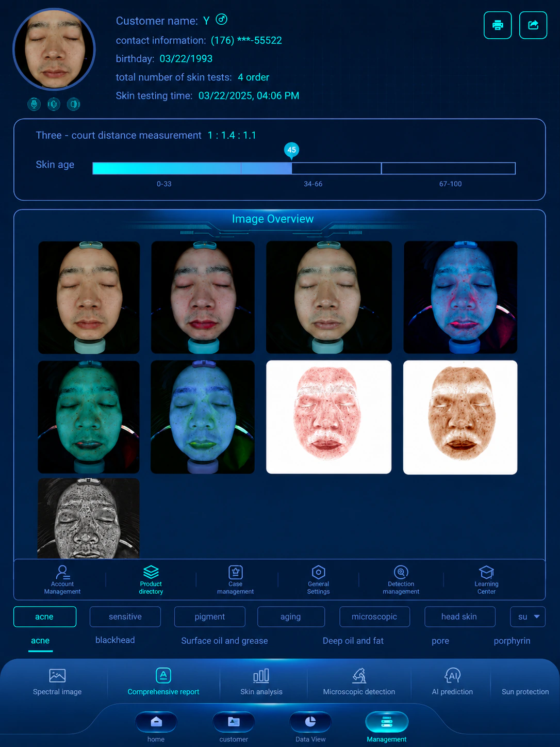Open the Product directory

point(151,580)
